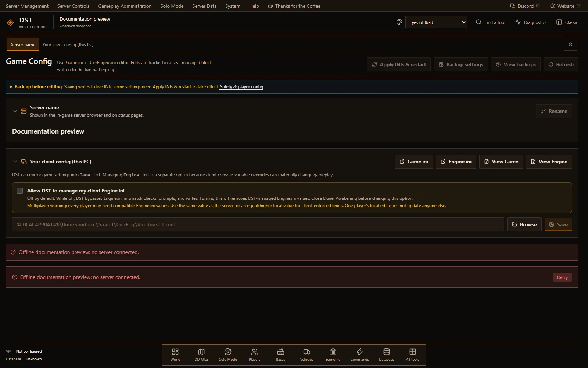Open Economy tool
Screen dimensions: 588x368
333,355
